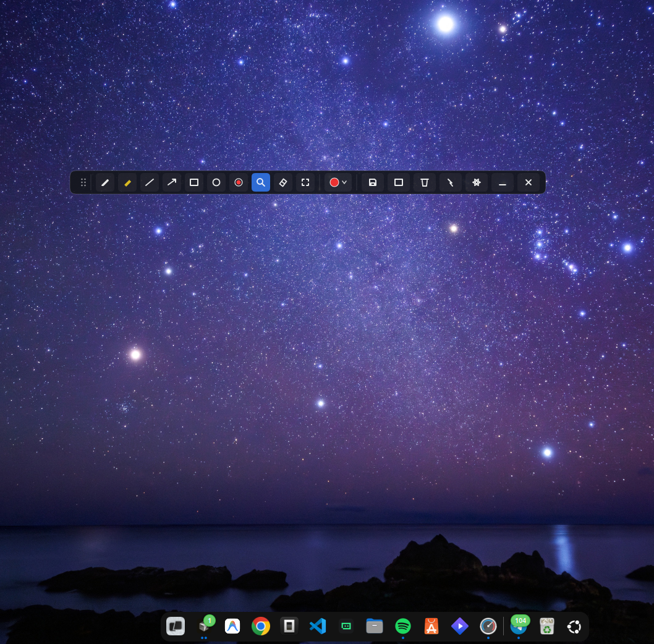Viewport: 654px width, 644px height.
Task: Clear all annotations with the trash icon
Action: click(x=424, y=182)
